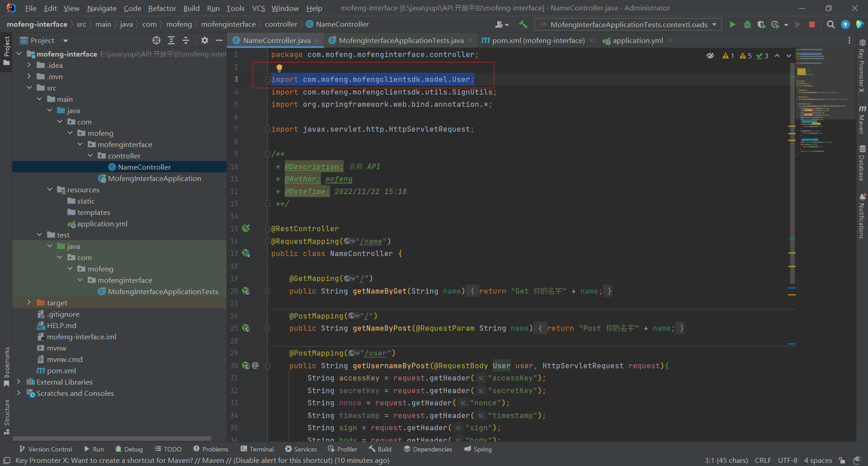Click the Build project hammer icon
This screenshot has width=868, height=466.
[x=523, y=24]
